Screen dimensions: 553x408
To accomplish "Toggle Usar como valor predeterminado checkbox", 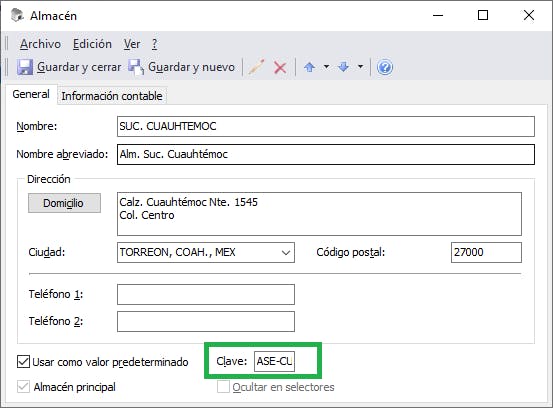I will [x=23, y=361].
